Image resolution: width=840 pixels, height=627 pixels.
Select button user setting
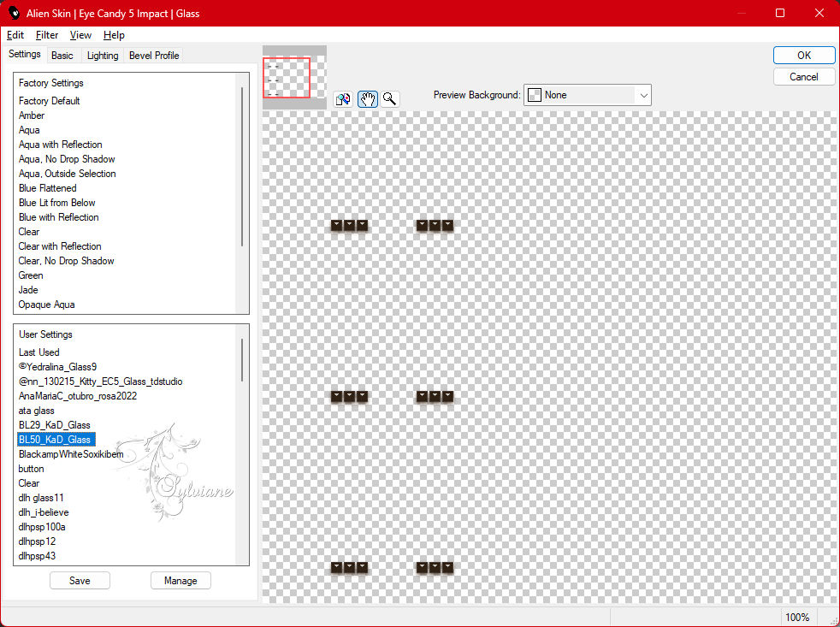pyautogui.click(x=31, y=469)
